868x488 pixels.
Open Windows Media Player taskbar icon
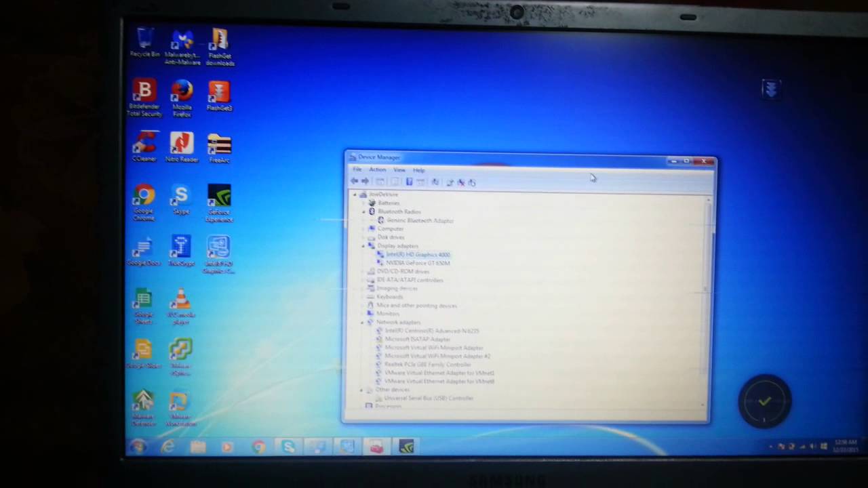click(x=227, y=447)
